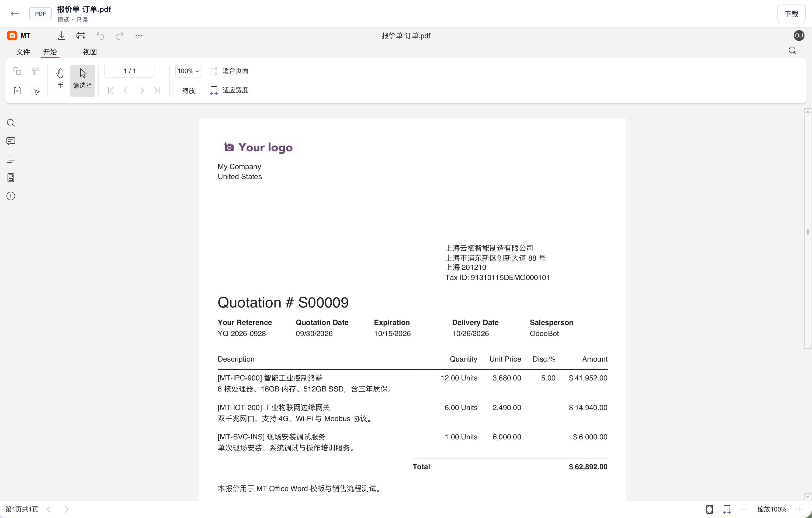Go back with the top-left arrow
The image size is (812, 518).
click(x=15, y=14)
